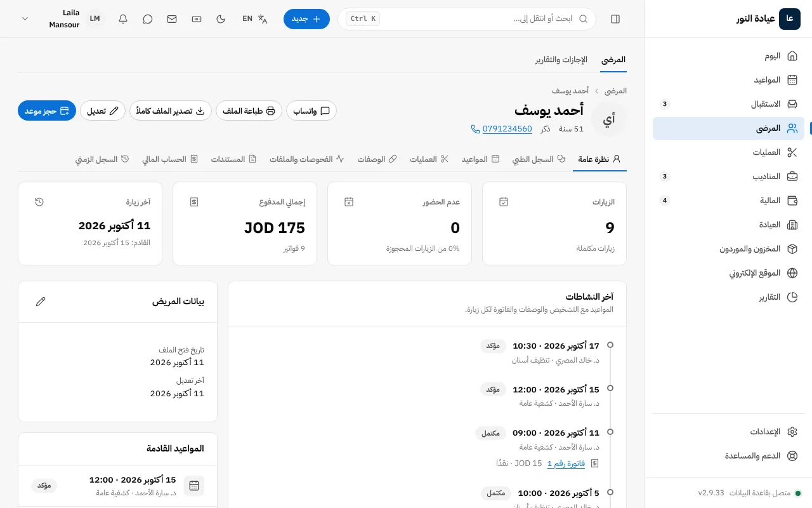Click the جديد new button

coord(306,19)
